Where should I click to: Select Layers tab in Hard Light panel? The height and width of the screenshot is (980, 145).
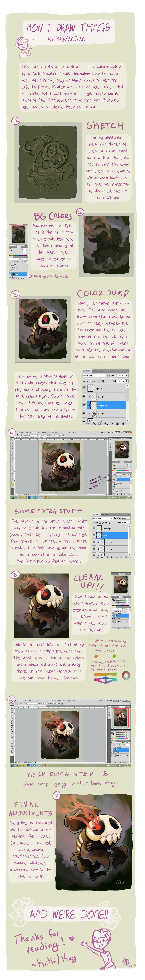(x=87, y=371)
